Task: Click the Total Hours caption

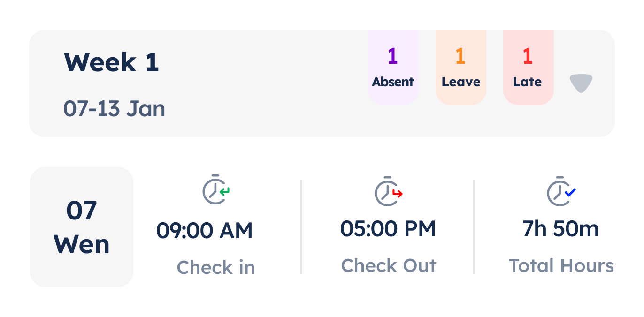Action: (x=561, y=265)
